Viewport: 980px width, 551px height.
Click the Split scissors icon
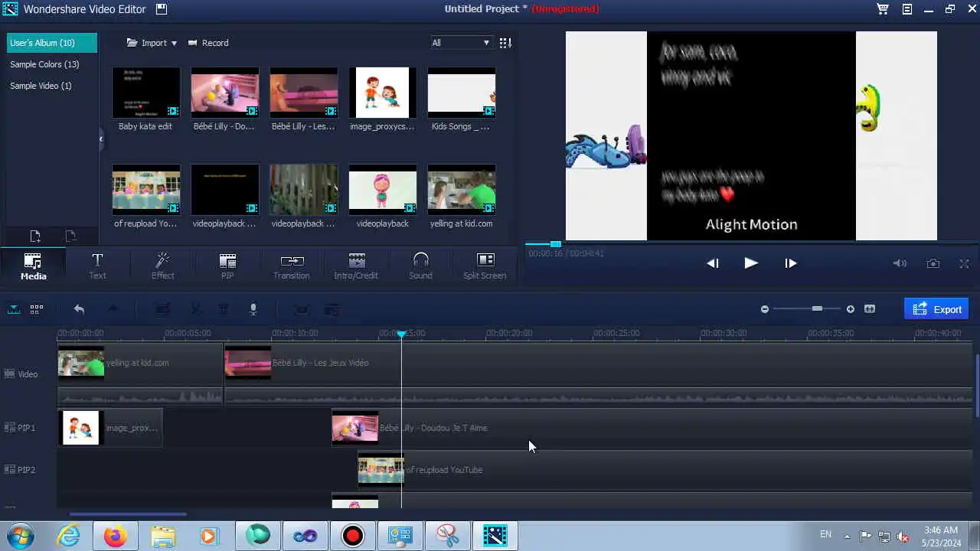(x=196, y=309)
